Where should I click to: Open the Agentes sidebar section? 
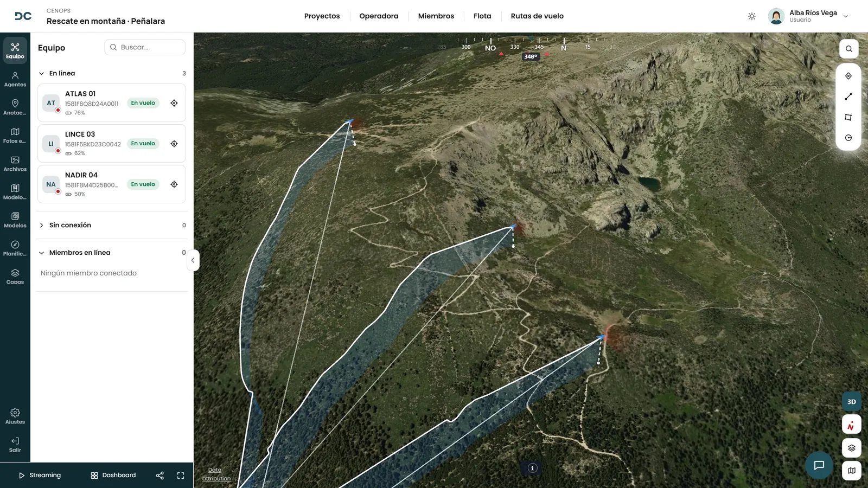(15, 79)
